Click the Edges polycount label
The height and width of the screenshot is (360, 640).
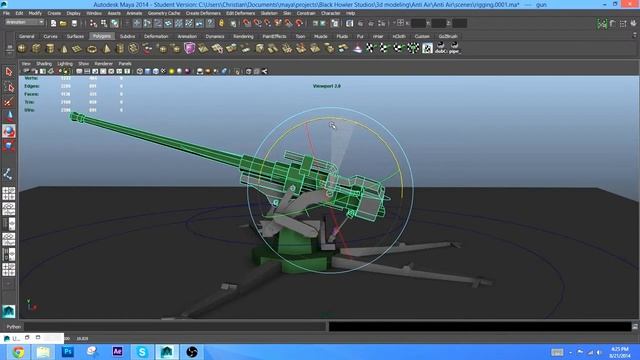[31, 86]
